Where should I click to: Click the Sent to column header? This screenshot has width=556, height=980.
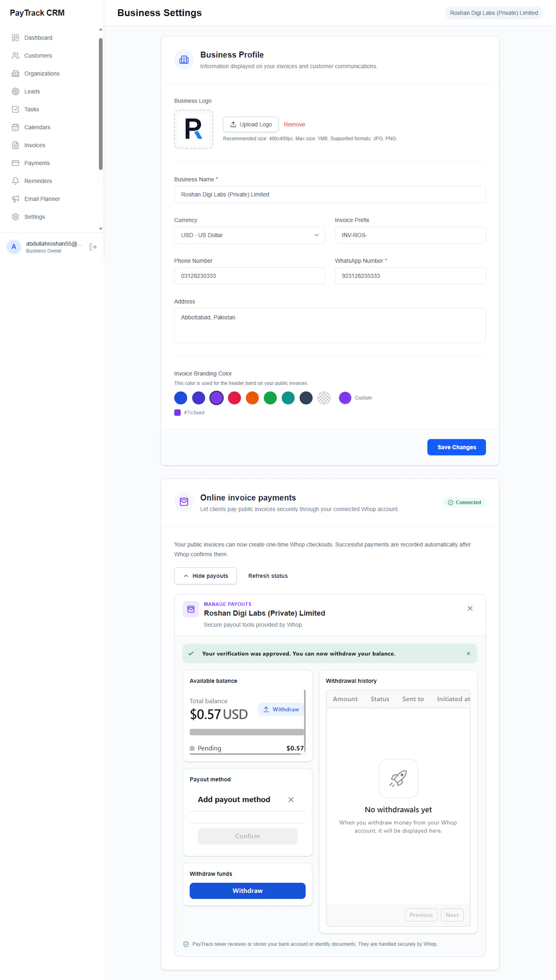point(413,699)
